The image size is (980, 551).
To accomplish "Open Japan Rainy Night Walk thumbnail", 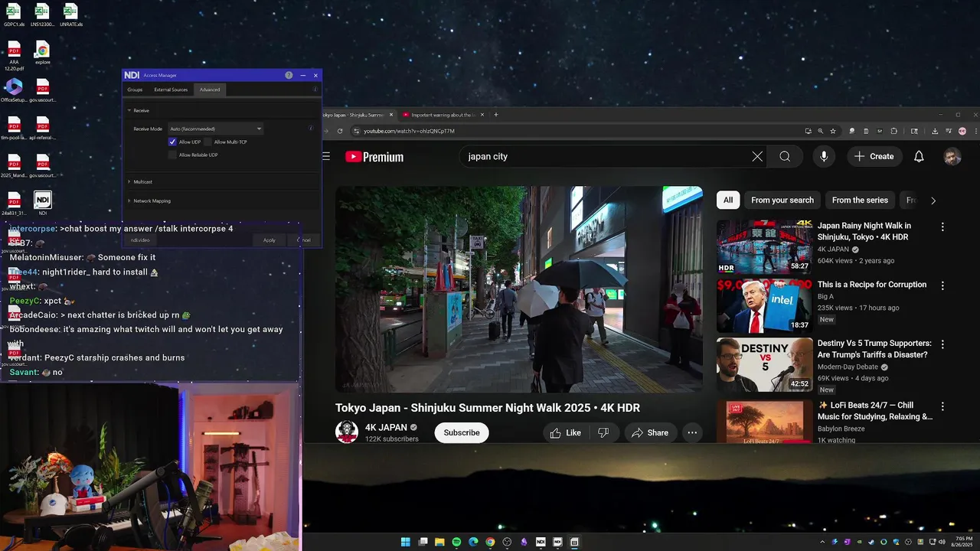I will tap(765, 247).
